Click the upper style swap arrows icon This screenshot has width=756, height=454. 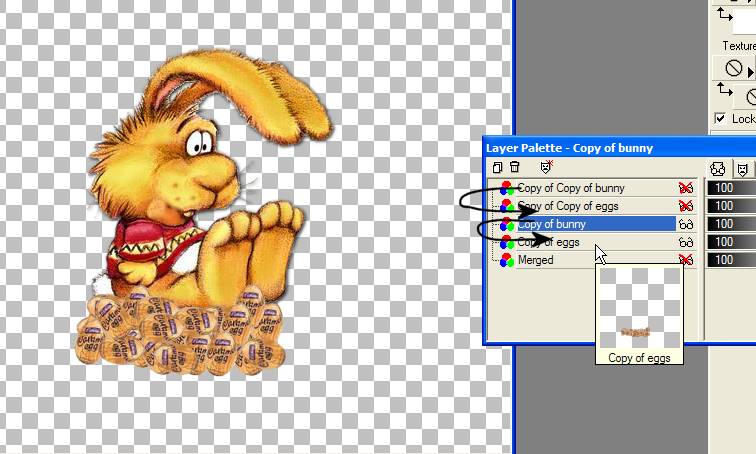click(x=724, y=15)
